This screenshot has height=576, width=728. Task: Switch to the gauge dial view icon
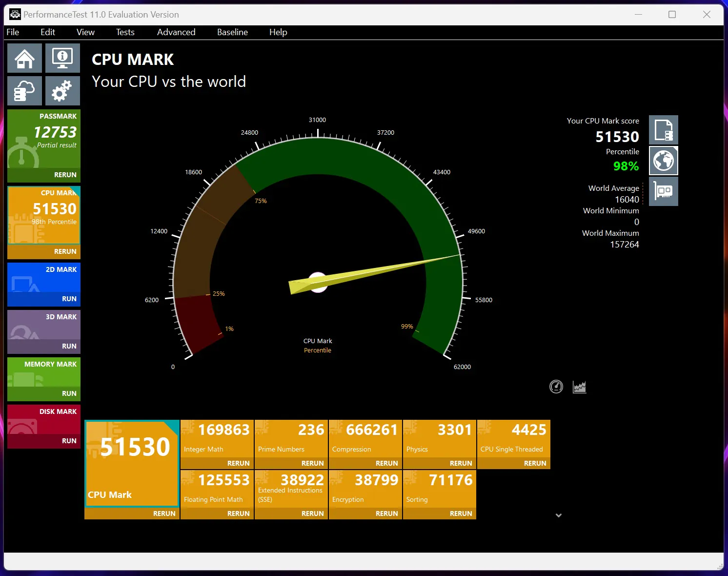pos(556,387)
